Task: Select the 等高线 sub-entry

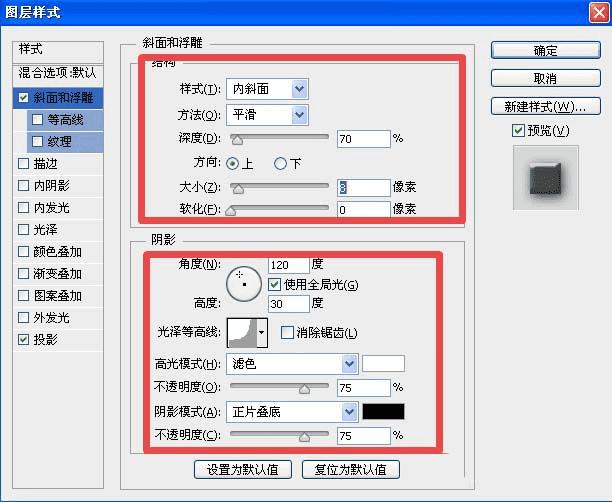Action: pos(65,119)
